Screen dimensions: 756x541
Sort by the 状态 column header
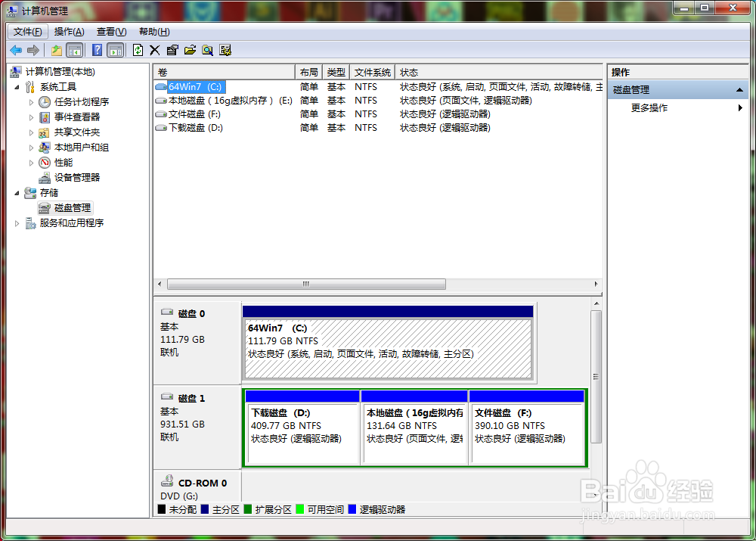[498, 73]
